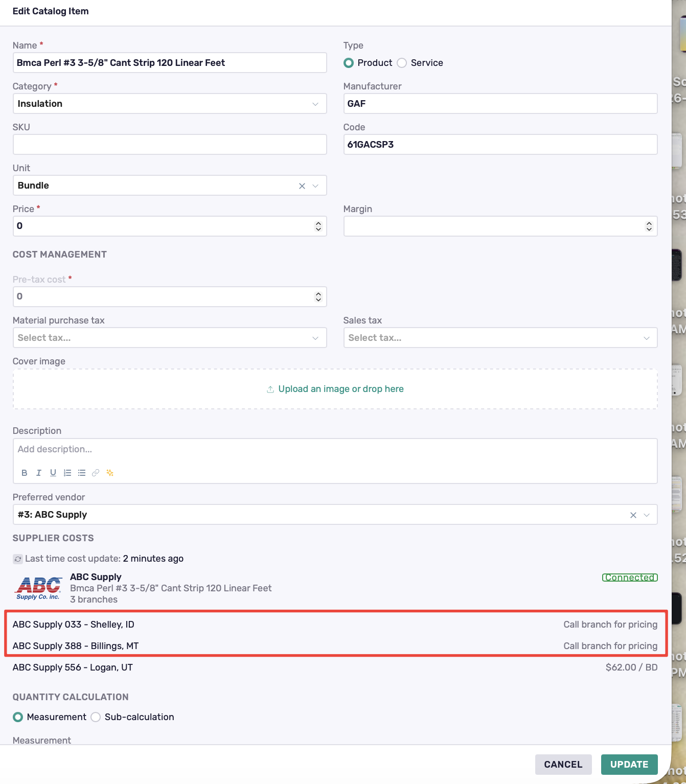Click the Price field stepper arrows
The width and height of the screenshot is (686, 784).
318,226
